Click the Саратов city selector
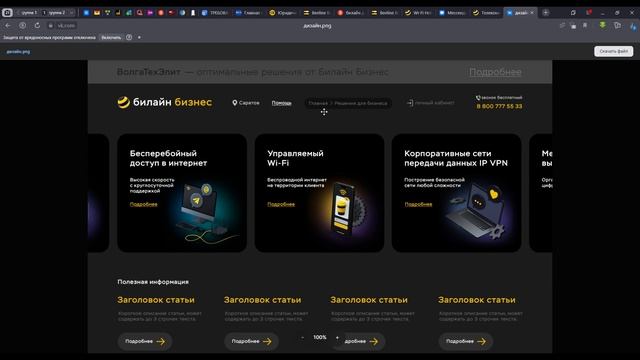This screenshot has height=360, width=640. tap(246, 103)
